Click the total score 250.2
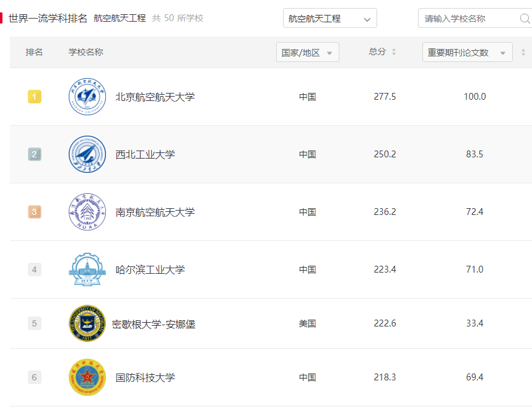 [x=385, y=154]
